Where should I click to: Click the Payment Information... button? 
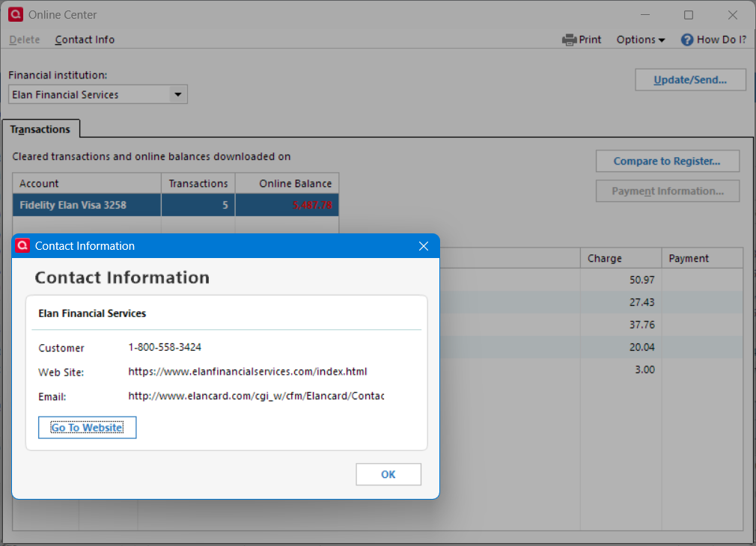click(x=667, y=191)
